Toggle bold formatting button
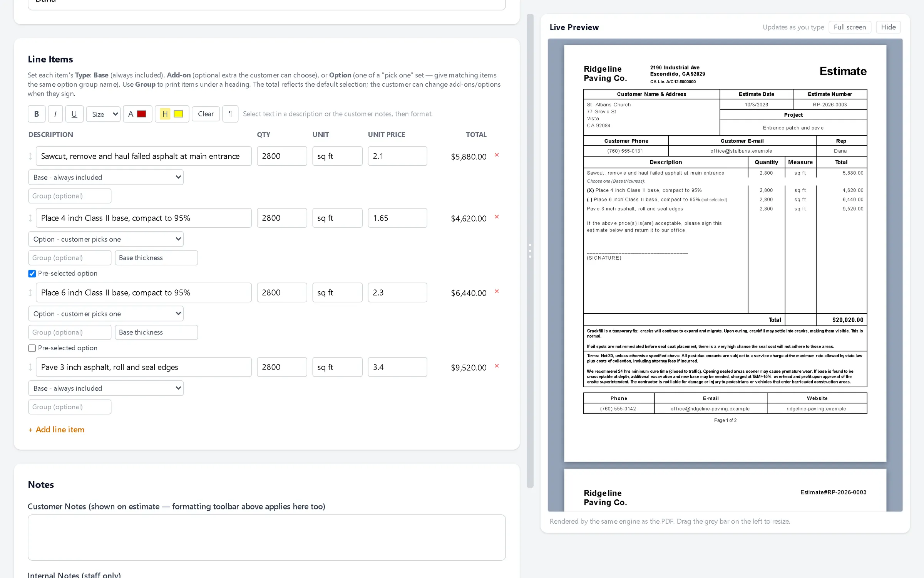The width and height of the screenshot is (924, 578). click(37, 114)
